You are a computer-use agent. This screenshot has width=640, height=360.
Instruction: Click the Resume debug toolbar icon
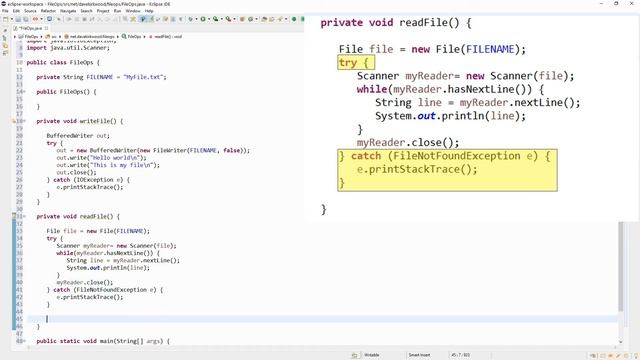pos(69,19)
